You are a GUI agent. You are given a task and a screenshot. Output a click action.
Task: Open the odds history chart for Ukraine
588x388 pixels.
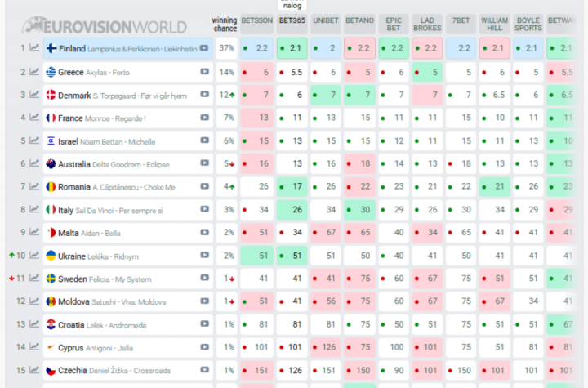point(34,256)
